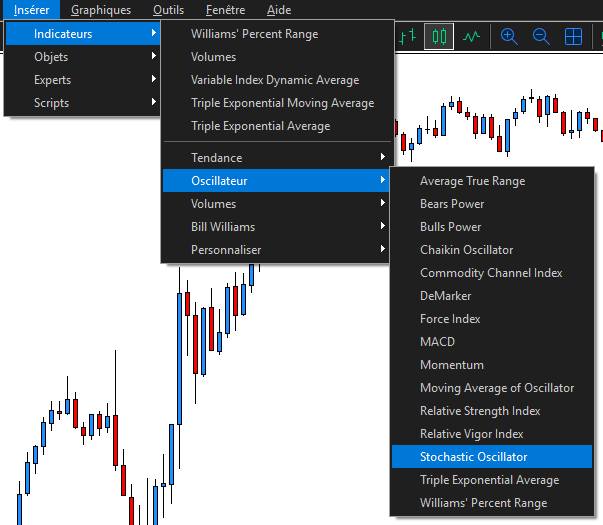The height and width of the screenshot is (525, 603).
Task: Expand the Tendance indicator submenu
Action: 276,158
